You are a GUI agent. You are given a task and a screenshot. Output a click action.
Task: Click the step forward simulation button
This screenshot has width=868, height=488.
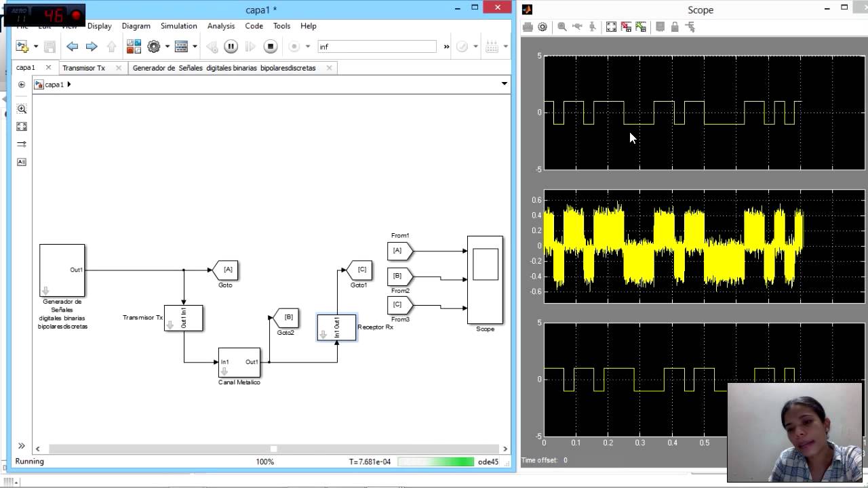tap(250, 47)
